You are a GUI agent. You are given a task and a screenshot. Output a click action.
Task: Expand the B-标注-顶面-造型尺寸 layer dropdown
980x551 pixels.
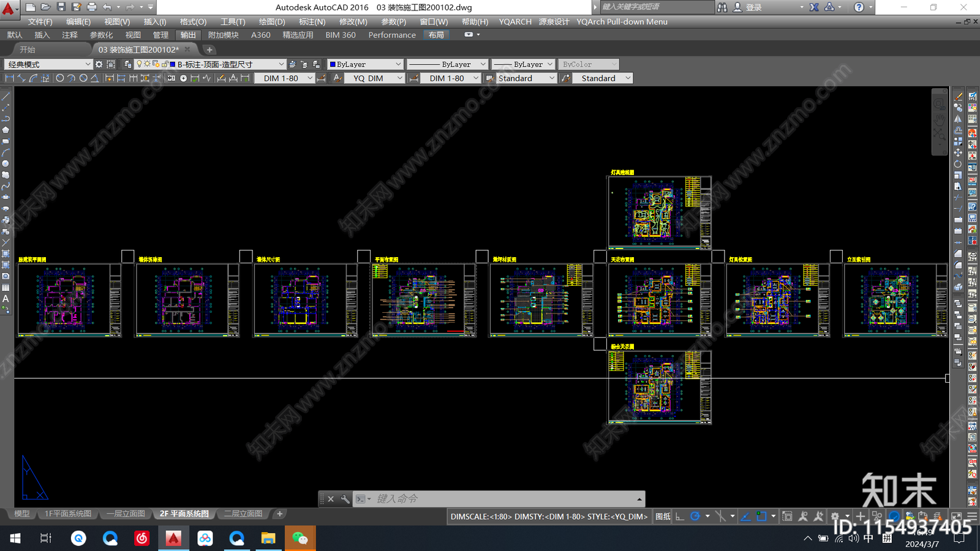click(x=227, y=64)
